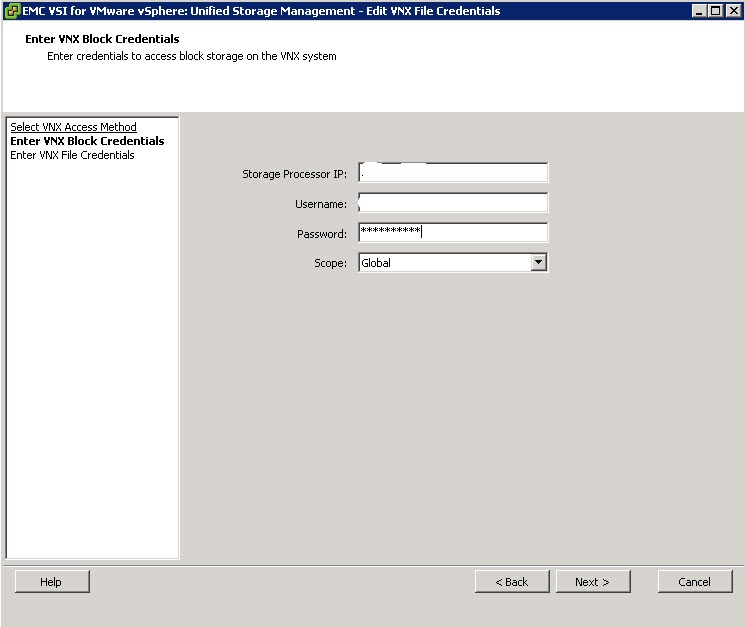Click the Scope label text
746x627 pixels.
[330, 263]
